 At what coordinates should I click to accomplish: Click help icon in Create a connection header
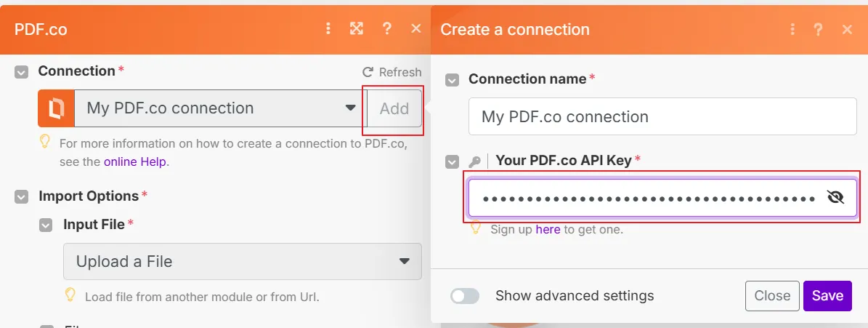pos(818,29)
